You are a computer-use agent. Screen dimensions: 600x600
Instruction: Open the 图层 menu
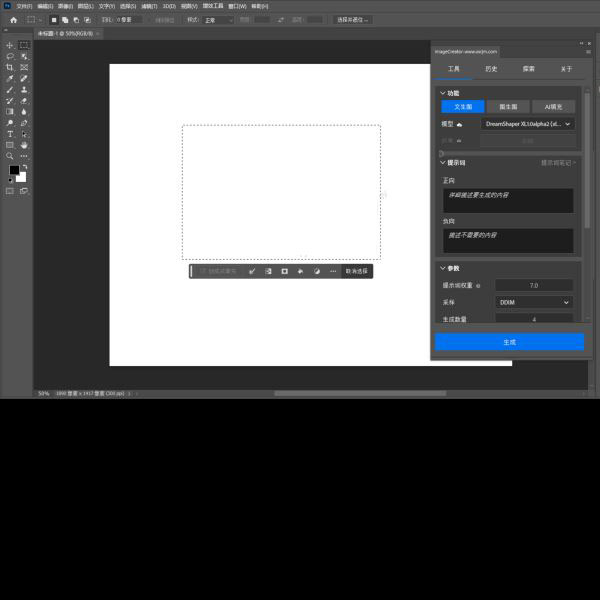coord(86,7)
